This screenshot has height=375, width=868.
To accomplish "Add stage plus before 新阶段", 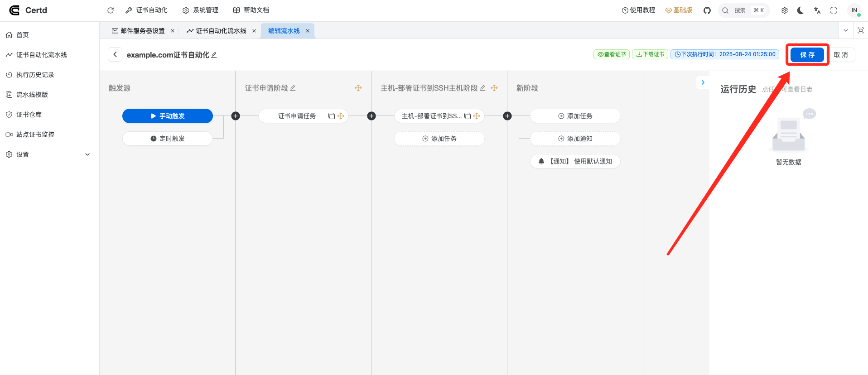I will [x=507, y=116].
